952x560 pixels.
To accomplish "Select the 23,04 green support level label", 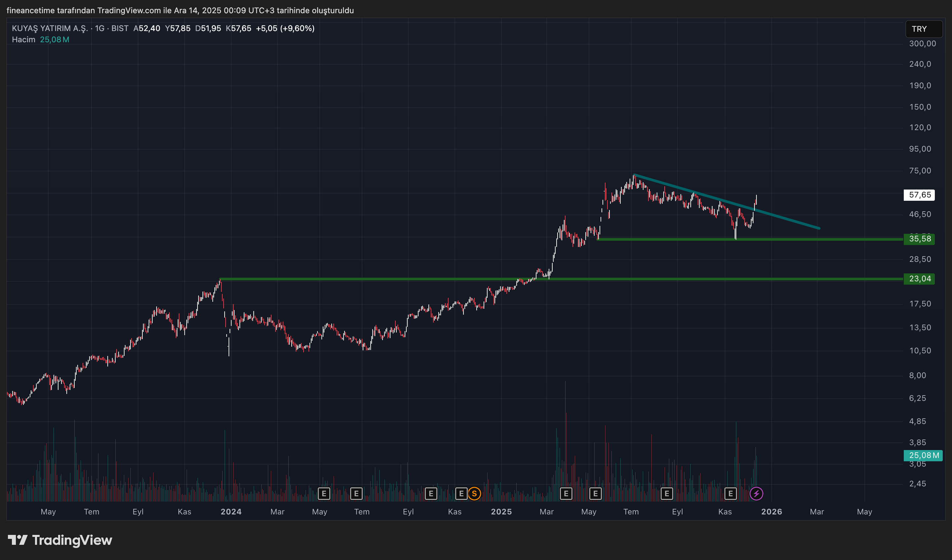I will 919,279.
